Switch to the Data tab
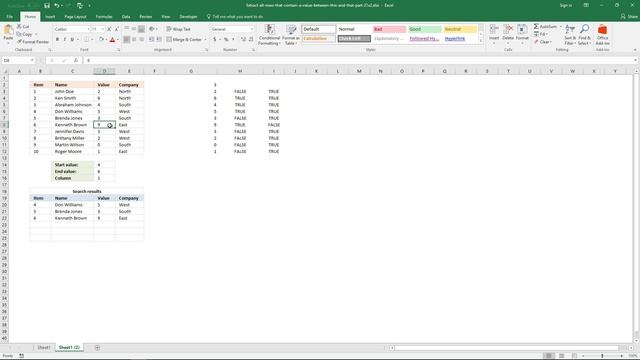Image resolution: width=640 pixels, height=360 pixels. (126, 17)
